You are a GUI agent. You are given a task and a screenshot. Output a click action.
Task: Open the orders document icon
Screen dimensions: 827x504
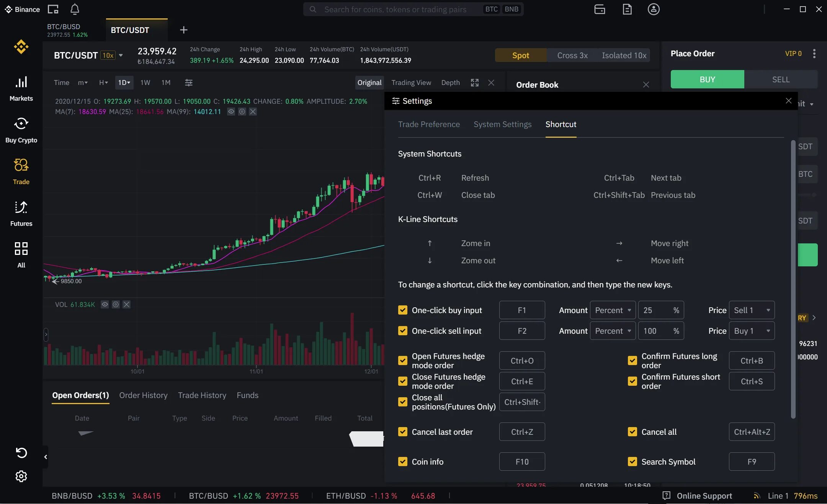(627, 9)
